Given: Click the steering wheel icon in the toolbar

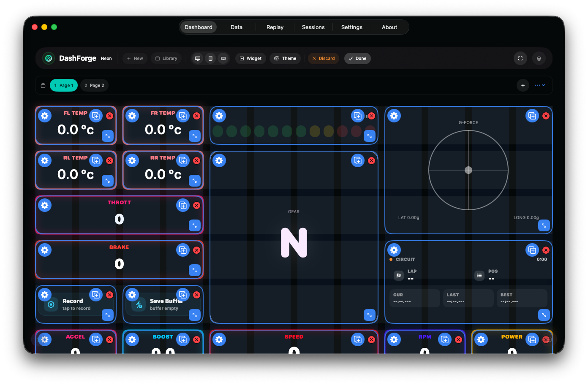Looking at the screenshot, I should (x=539, y=58).
